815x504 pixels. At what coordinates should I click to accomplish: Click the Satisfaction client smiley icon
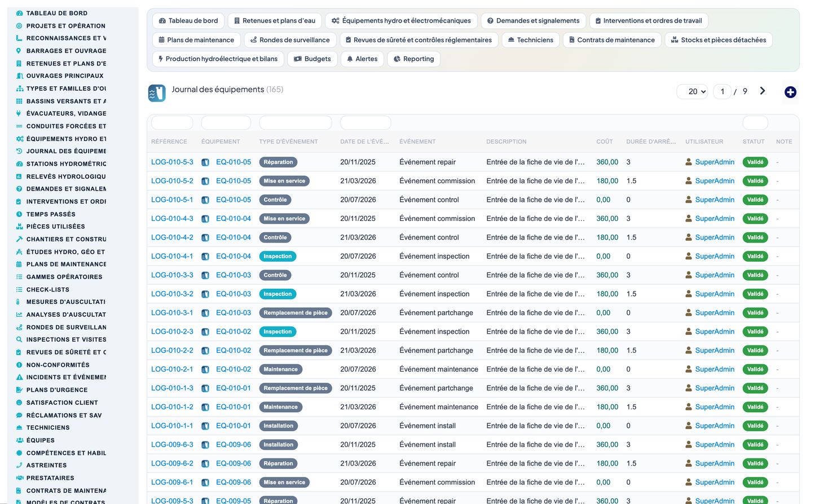[19, 403]
